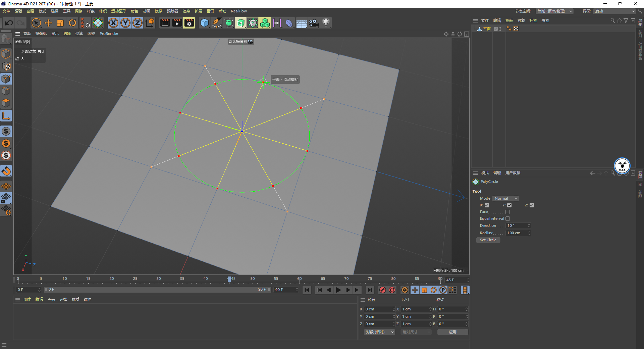Screen dimensions: 644x349
Task: Click the Workplane lock icon
Action: click(6, 198)
